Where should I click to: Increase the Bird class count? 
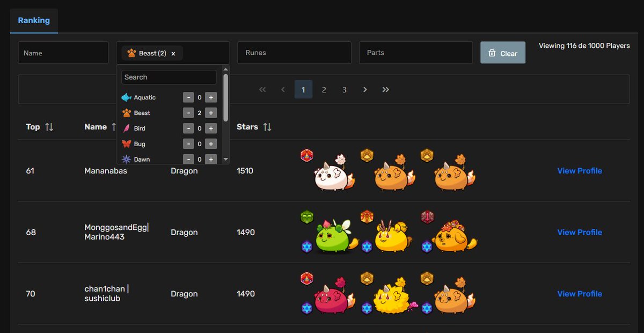[x=211, y=128]
